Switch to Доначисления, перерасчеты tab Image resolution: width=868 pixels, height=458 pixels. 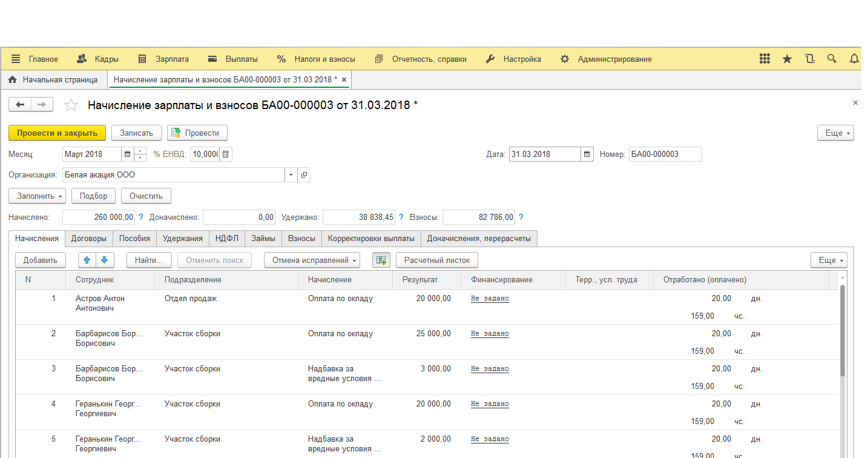(x=479, y=238)
